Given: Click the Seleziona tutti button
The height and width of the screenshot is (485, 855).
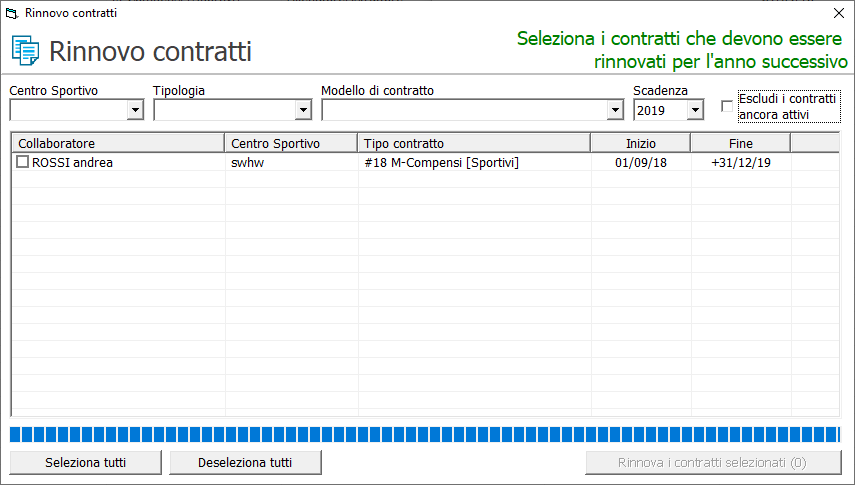Looking at the screenshot, I should pos(86,463).
